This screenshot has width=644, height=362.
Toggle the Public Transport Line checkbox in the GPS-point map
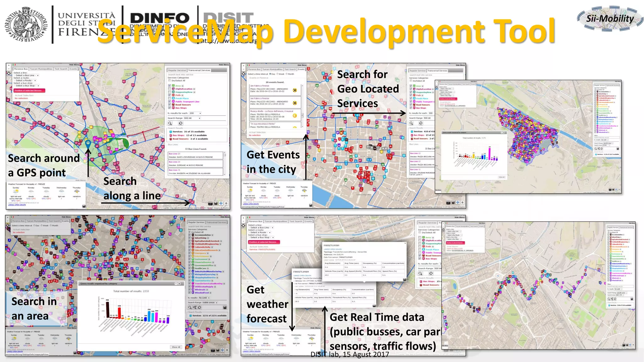170,101
